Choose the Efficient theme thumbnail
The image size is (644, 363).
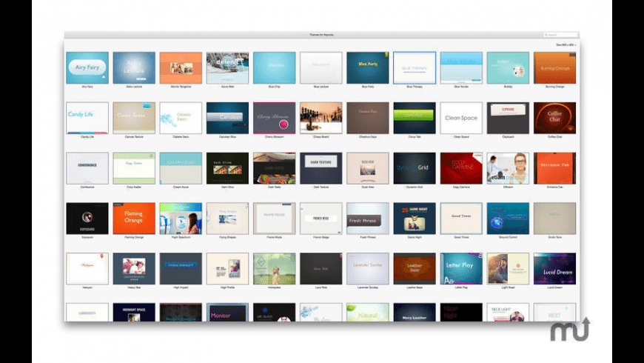point(508,168)
